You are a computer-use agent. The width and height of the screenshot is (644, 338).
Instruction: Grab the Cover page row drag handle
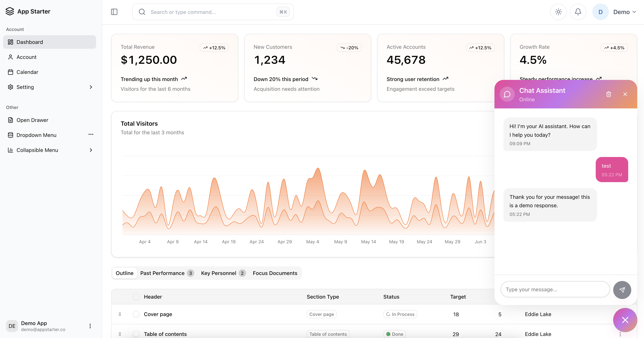coord(120,314)
